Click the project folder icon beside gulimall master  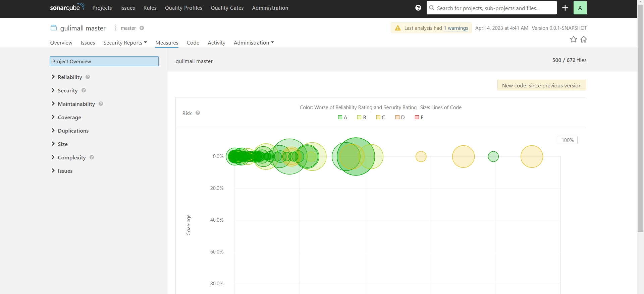pyautogui.click(x=54, y=28)
